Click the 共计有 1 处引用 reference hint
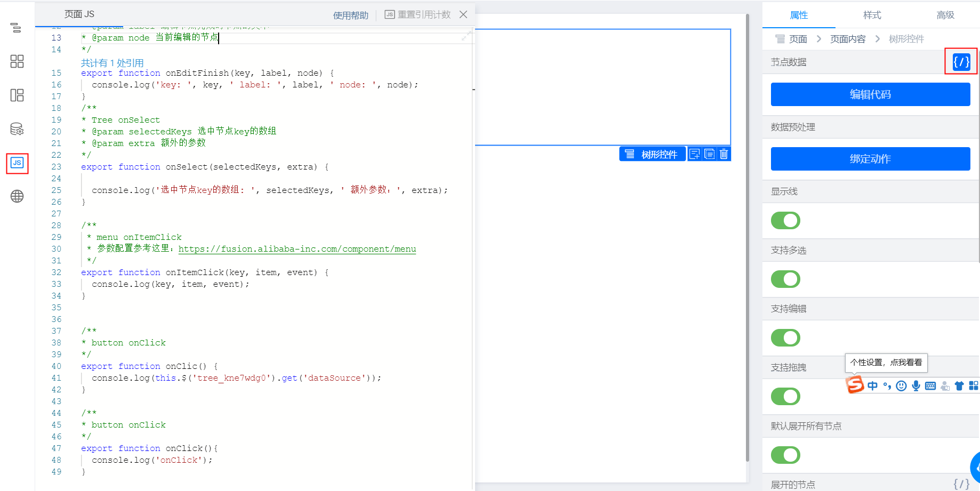This screenshot has width=980, height=491. [112, 63]
